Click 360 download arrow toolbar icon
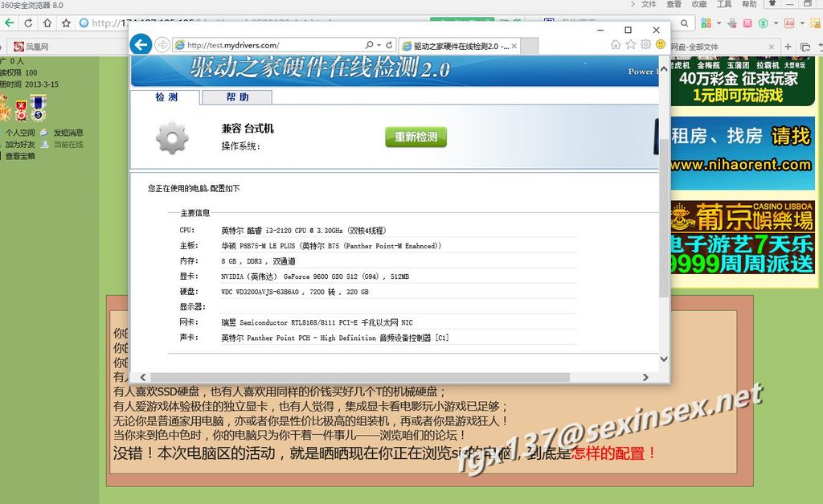The image size is (823, 504). tap(732, 23)
